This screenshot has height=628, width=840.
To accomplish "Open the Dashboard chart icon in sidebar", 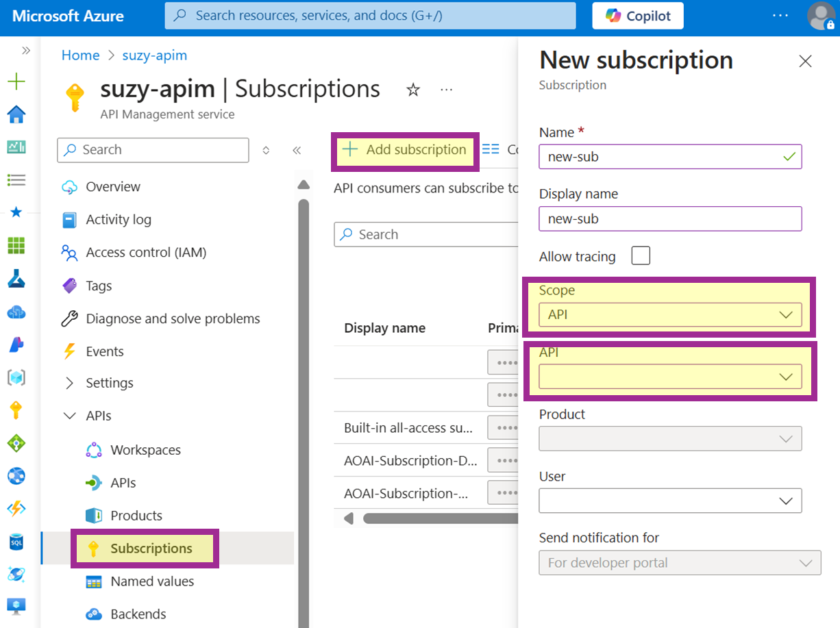I will (16, 147).
